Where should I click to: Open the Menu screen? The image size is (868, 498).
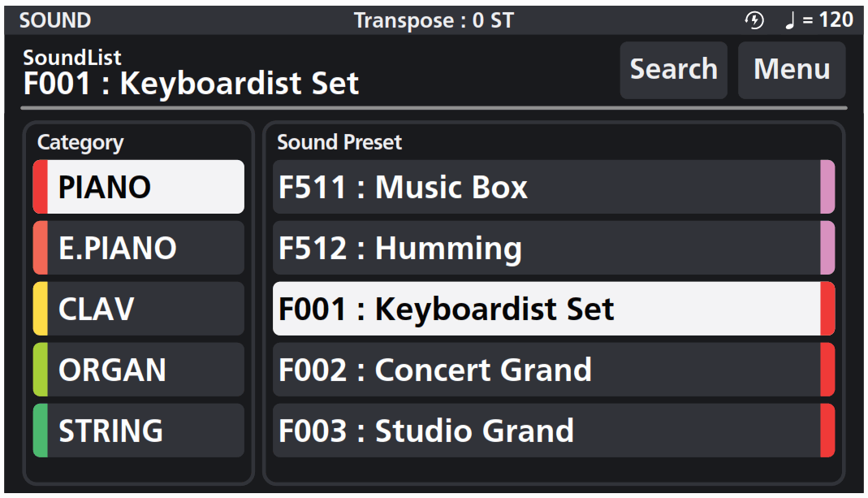click(x=791, y=70)
